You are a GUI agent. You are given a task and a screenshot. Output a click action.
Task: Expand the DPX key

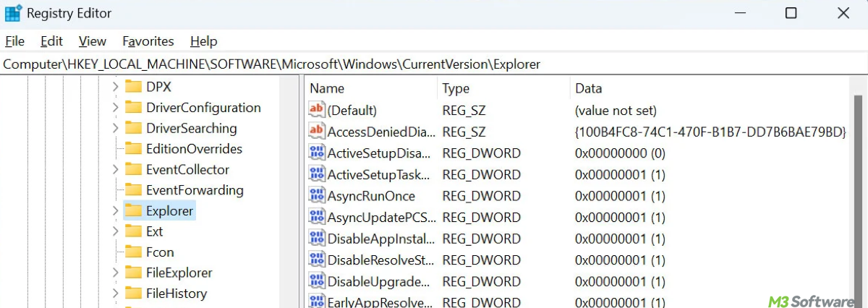(115, 87)
